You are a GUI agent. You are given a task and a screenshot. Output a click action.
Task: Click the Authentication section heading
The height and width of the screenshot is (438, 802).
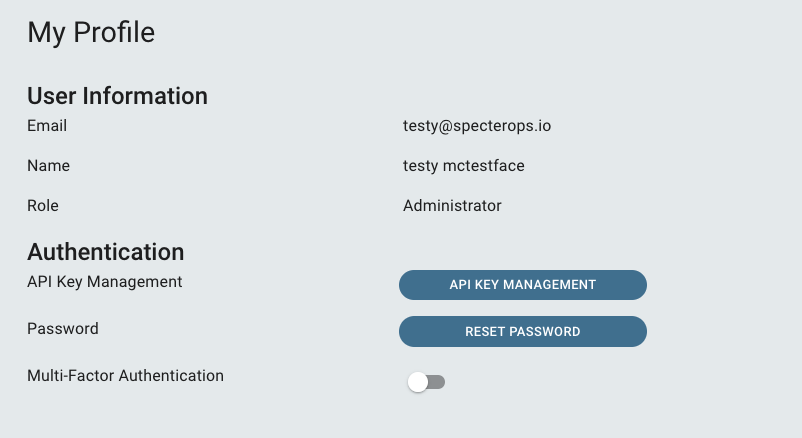pos(106,252)
